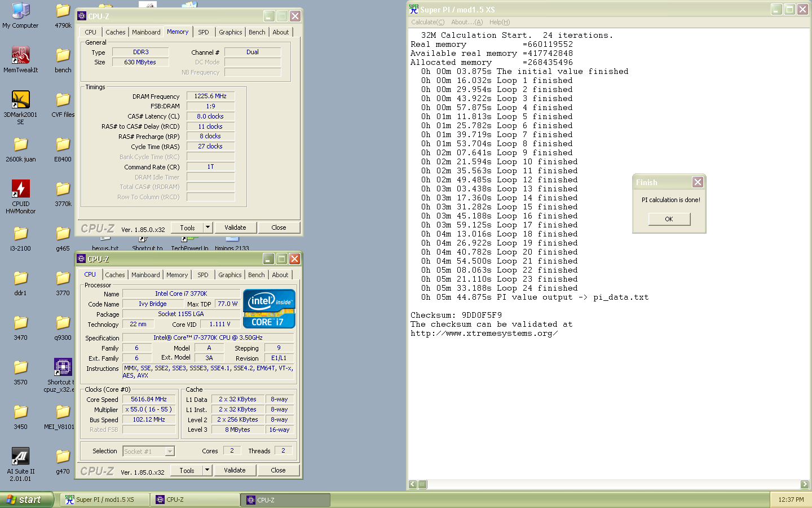This screenshot has width=812, height=508.
Task: Switch to Super PI taskbar button
Action: [x=105, y=500]
